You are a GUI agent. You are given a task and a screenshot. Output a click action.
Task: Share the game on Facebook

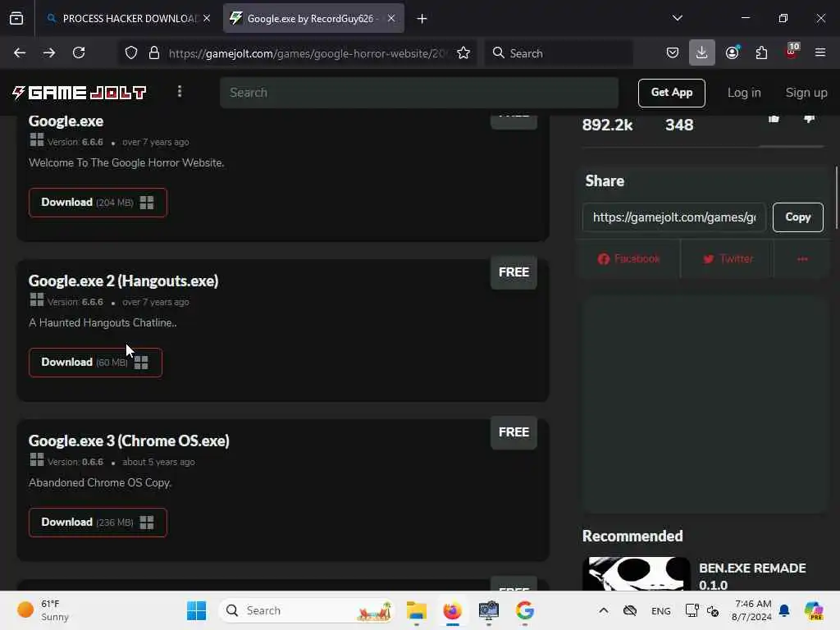coord(628,258)
